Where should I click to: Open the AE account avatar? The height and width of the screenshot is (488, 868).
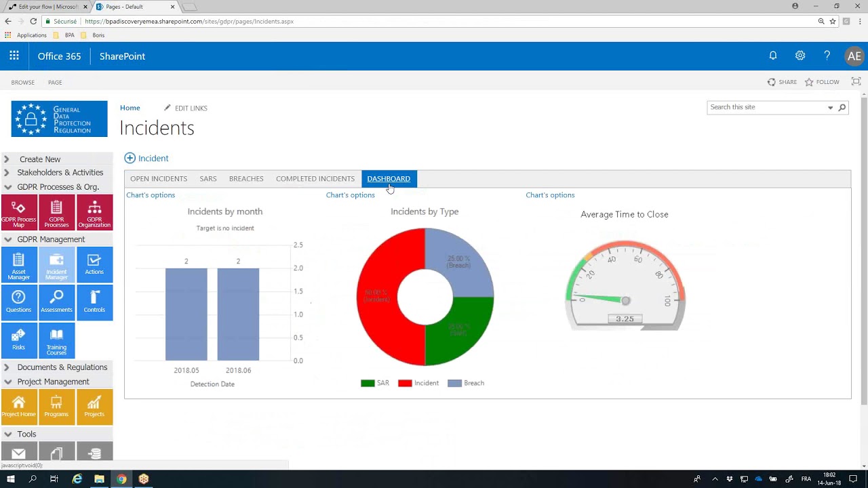[x=854, y=56]
